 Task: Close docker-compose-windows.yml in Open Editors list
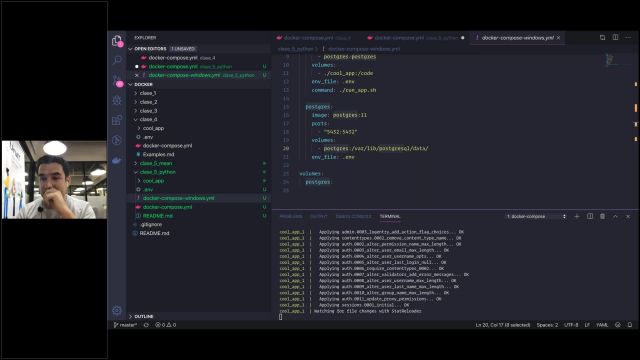137,75
